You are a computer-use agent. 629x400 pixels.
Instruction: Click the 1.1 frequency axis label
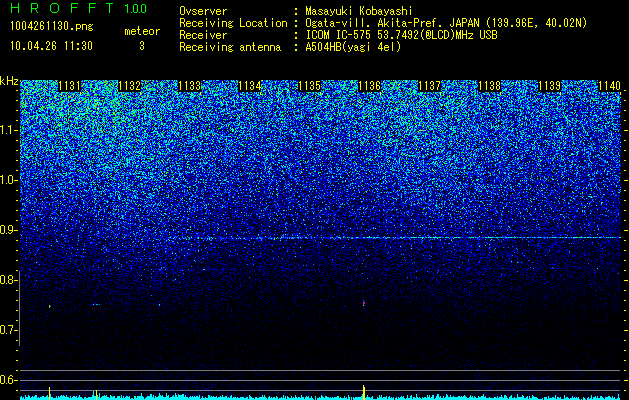tap(6, 130)
